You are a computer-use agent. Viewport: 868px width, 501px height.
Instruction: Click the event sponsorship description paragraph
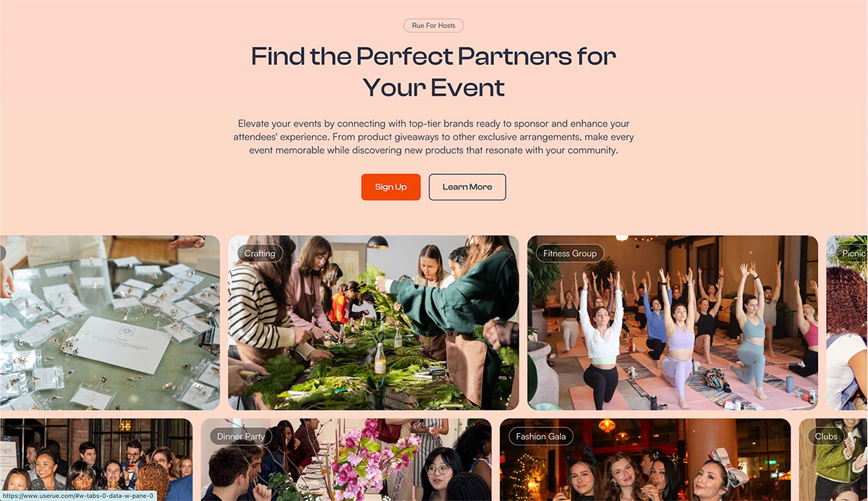[433, 137]
